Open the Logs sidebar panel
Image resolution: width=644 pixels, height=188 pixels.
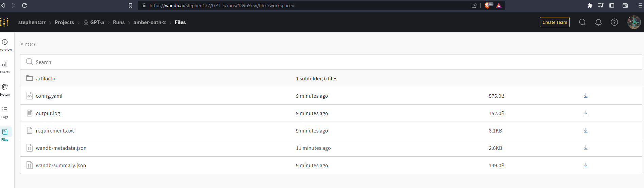pos(5,112)
